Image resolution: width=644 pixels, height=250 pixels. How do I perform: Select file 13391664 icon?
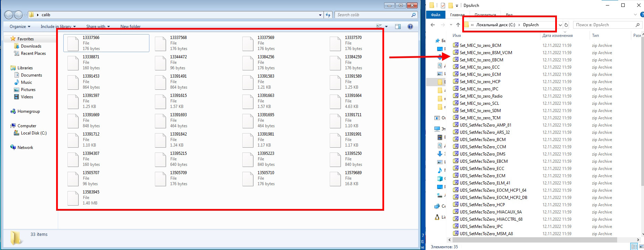click(x=335, y=101)
